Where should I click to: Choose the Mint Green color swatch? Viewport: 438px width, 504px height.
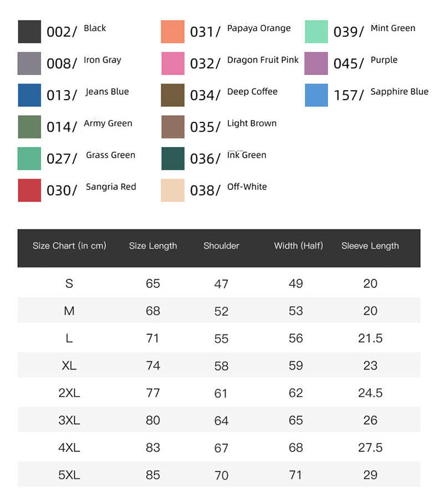coord(316,32)
